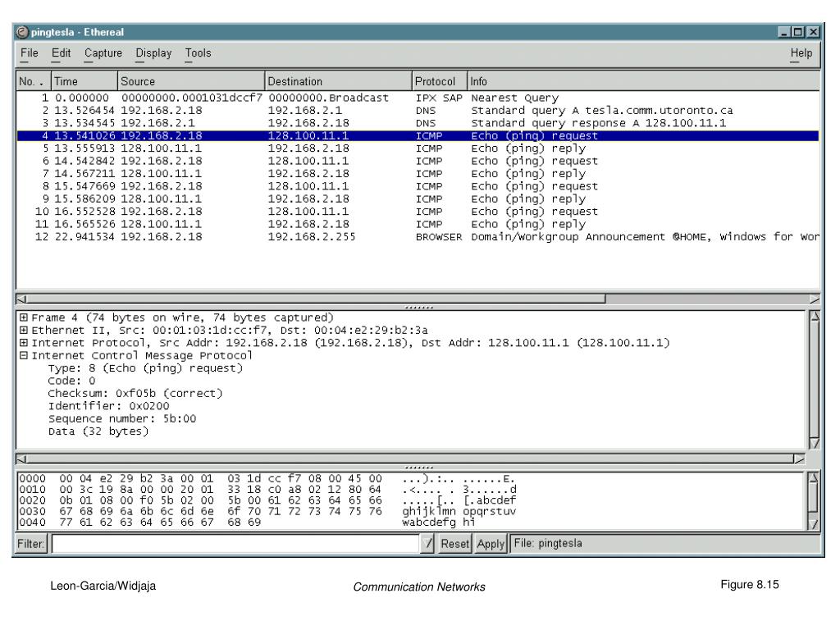Sort packets by the Destination column header
This screenshot has height=630, width=840.
pyautogui.click(x=338, y=81)
